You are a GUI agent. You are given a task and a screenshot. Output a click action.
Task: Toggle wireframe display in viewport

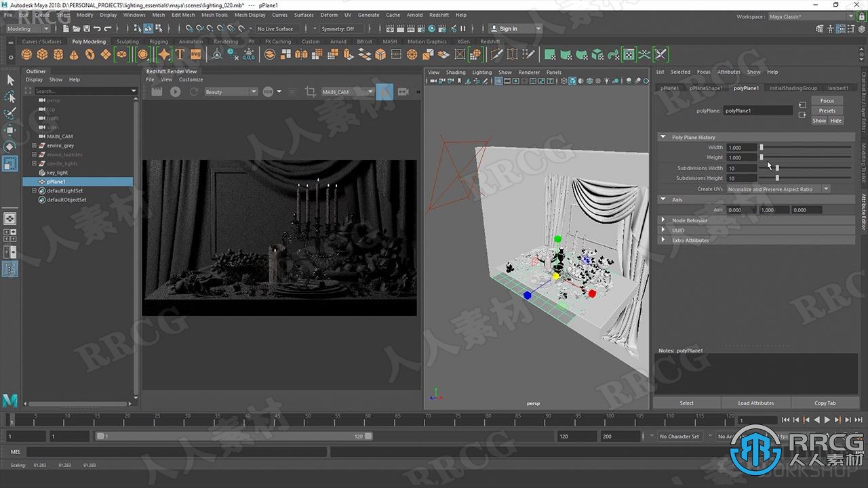[564, 81]
